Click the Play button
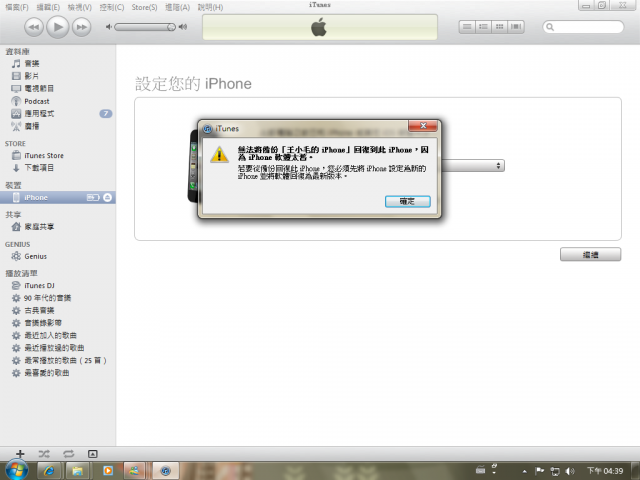 [58, 27]
